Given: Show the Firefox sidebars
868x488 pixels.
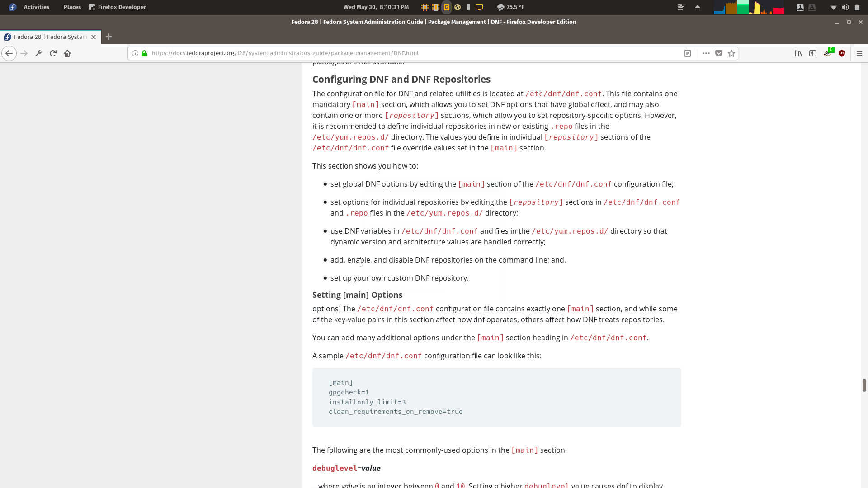Looking at the screenshot, I should pos(813,53).
